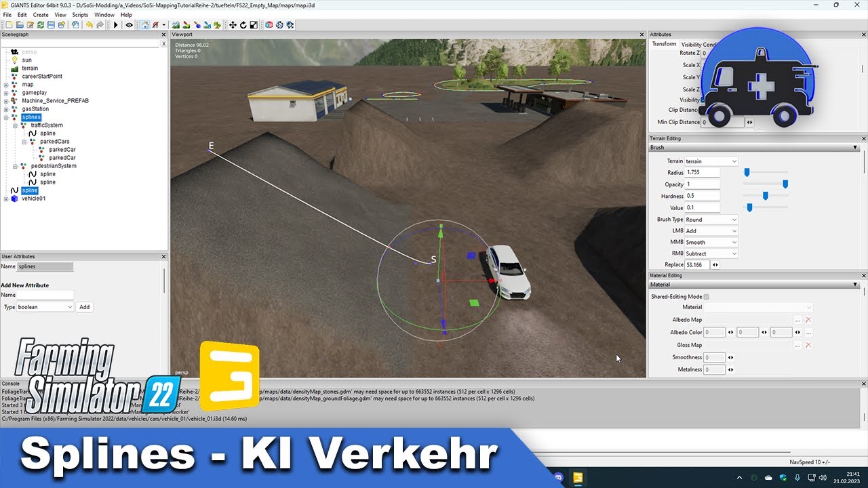Select the parkedCars tree item

pyautogui.click(x=54, y=142)
